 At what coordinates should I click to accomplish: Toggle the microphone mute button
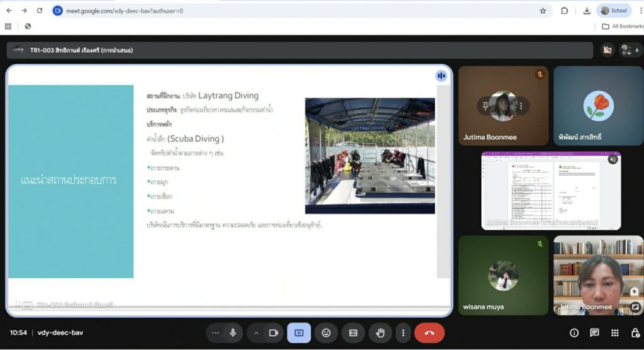coord(233,332)
